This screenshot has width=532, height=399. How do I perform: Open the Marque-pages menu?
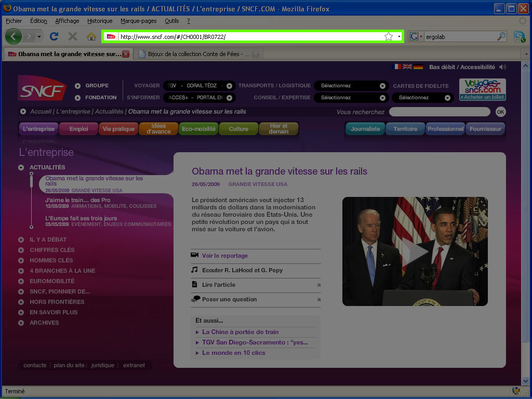pyautogui.click(x=138, y=21)
